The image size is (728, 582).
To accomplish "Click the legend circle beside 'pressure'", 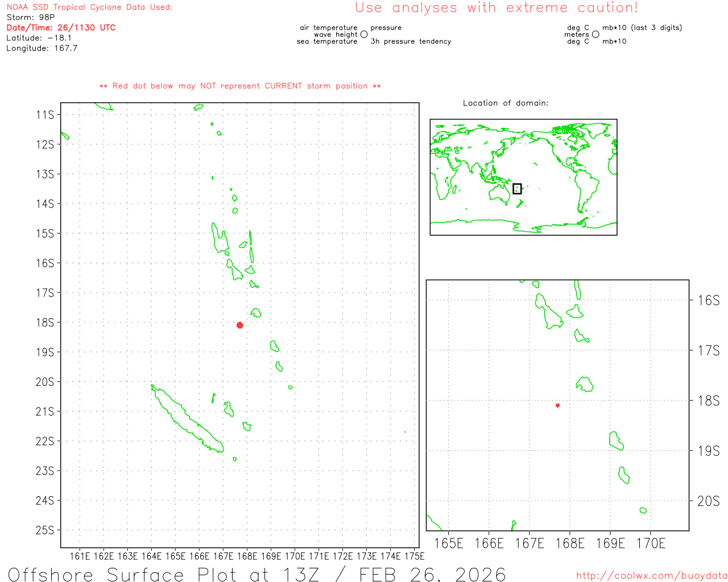I will [364, 34].
